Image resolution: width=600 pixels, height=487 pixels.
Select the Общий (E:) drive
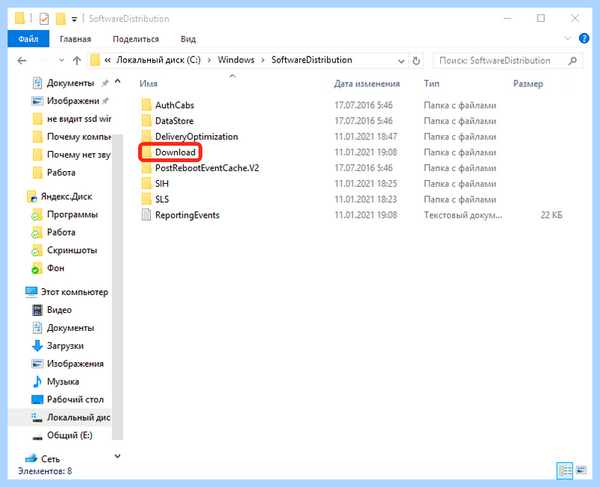tap(69, 435)
